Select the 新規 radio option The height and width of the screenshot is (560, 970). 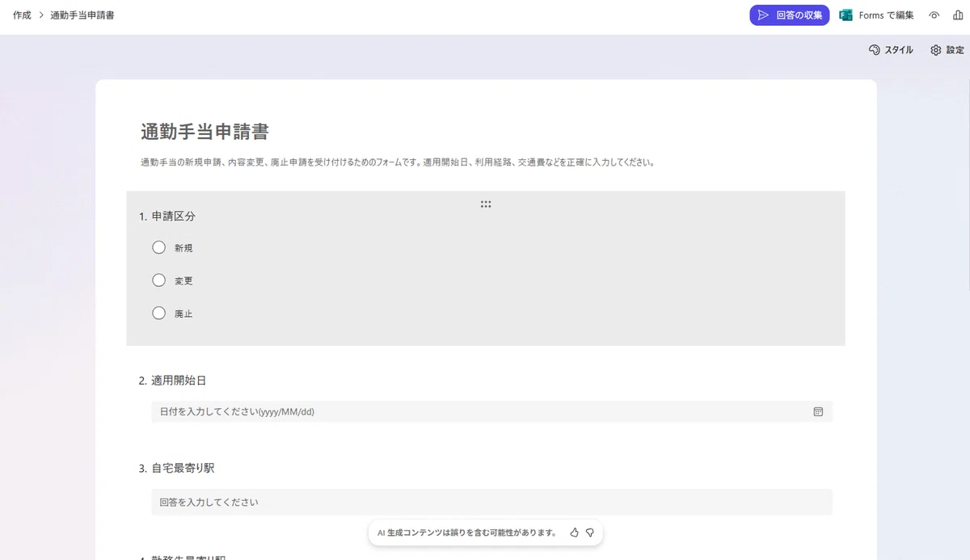[x=159, y=247]
